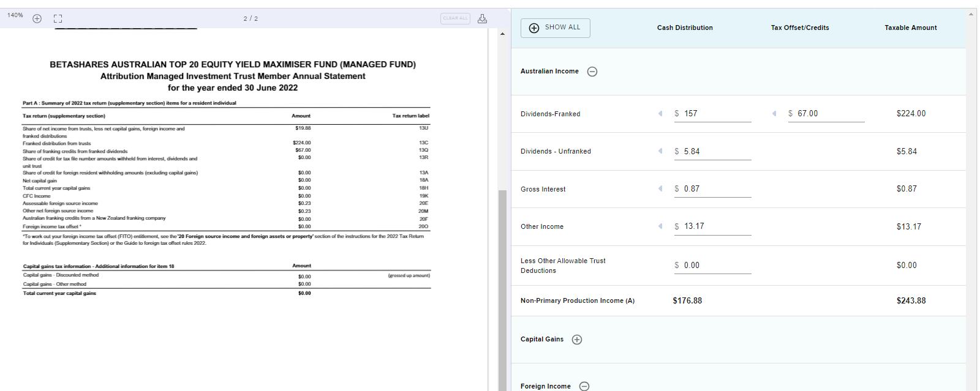Click the arrow beside Dividends - Unfranked amount field
Image resolution: width=980 pixels, height=391 pixels.
(x=660, y=151)
